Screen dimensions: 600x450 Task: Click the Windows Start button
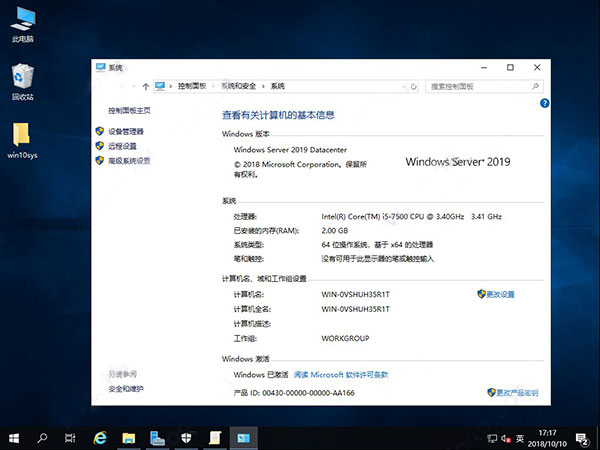[14, 437]
